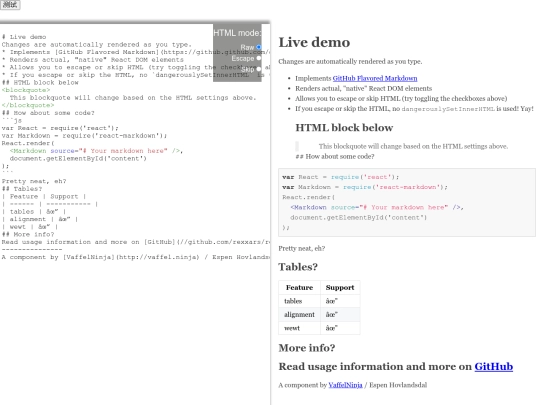Click 'Renders actual, native React DOM' bullet
Image resolution: width=540 pixels, height=405 pixels.
click(x=363, y=89)
